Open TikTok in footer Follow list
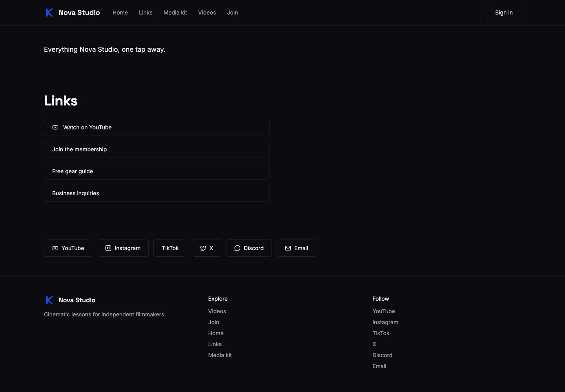This screenshot has height=392, width=565. coord(381,333)
